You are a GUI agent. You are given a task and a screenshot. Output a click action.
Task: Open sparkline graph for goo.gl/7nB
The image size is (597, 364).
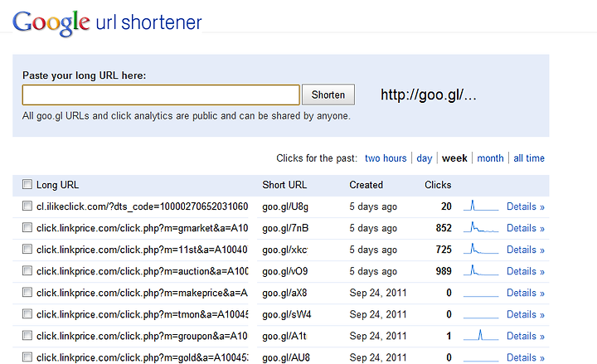[481, 228]
